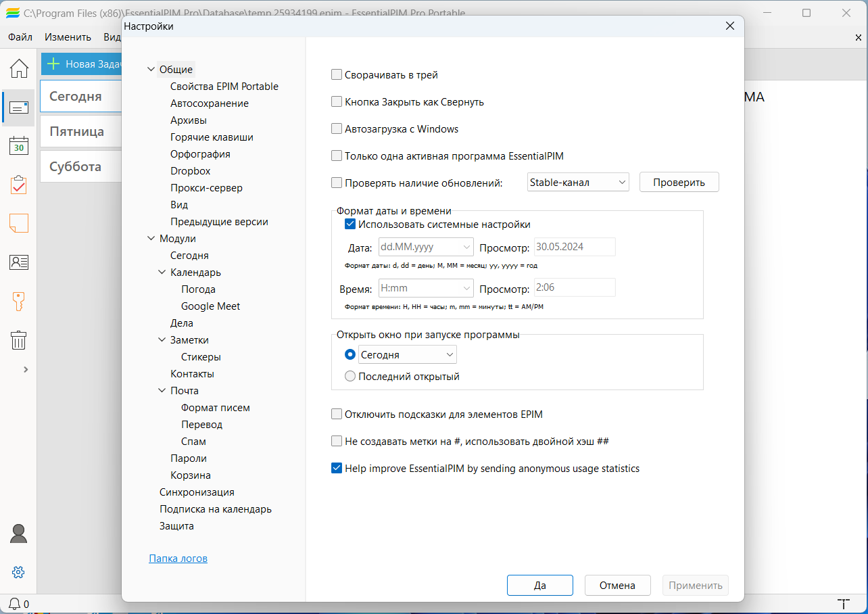Click the time Просмотр field 2:06
This screenshot has width=868, height=614.
tap(575, 288)
